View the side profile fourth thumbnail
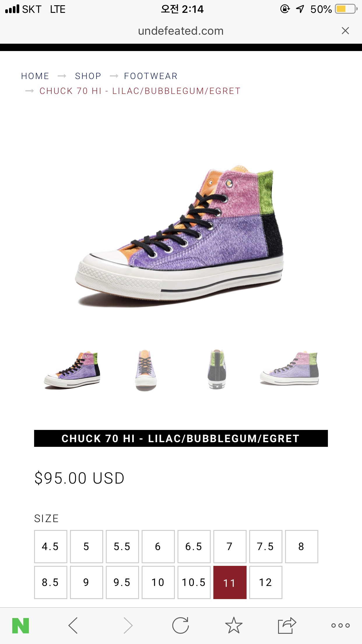Viewport: 362px width, 644px height. tap(289, 369)
